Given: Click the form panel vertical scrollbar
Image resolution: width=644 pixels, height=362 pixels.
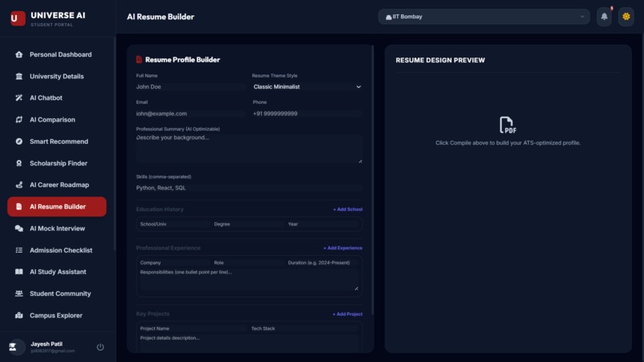Looking at the screenshot, I should pos(372,180).
